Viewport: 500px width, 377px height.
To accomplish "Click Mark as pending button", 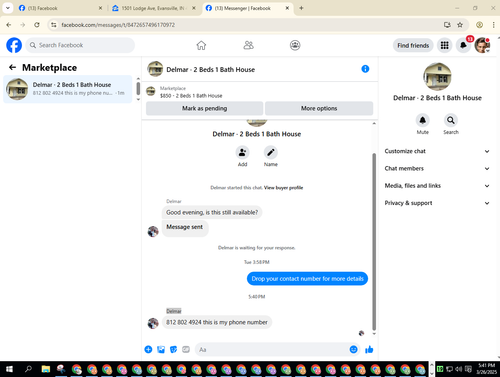I will 204,108.
